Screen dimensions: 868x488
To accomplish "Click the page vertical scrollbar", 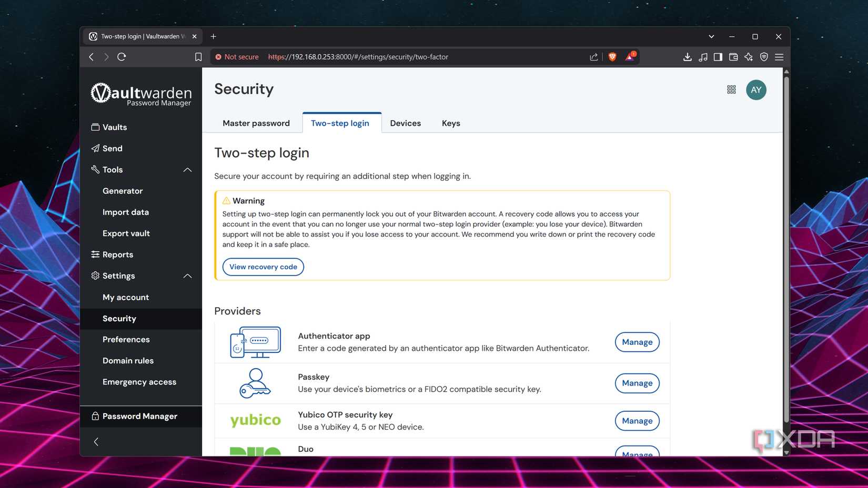I will point(786,249).
